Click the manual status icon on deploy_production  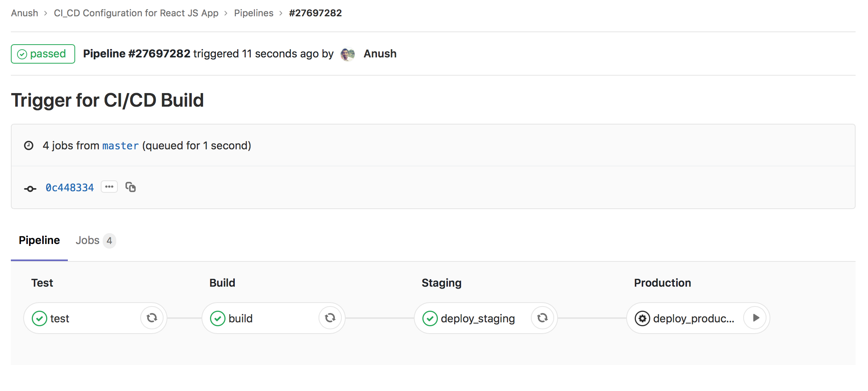[642, 318]
